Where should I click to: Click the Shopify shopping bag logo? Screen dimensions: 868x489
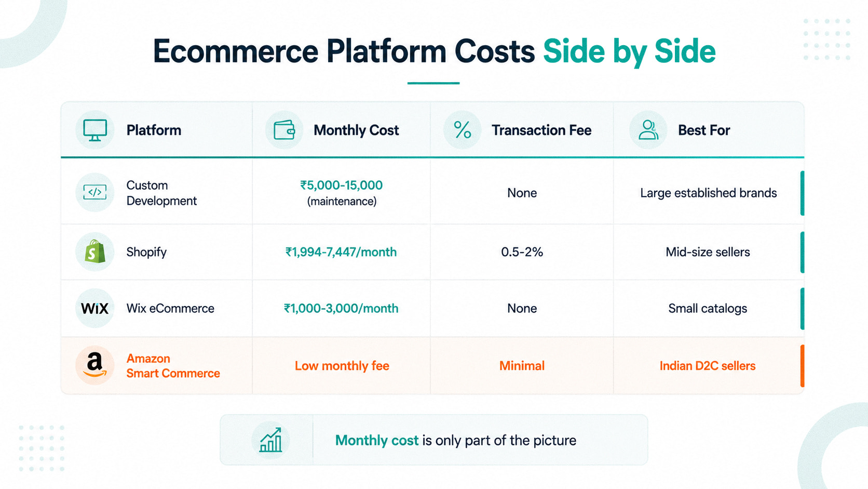point(95,252)
